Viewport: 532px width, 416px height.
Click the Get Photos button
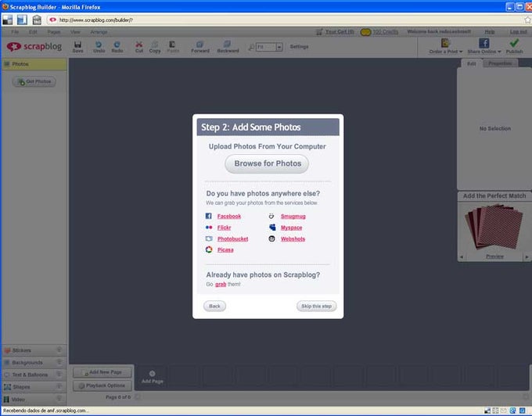34,81
